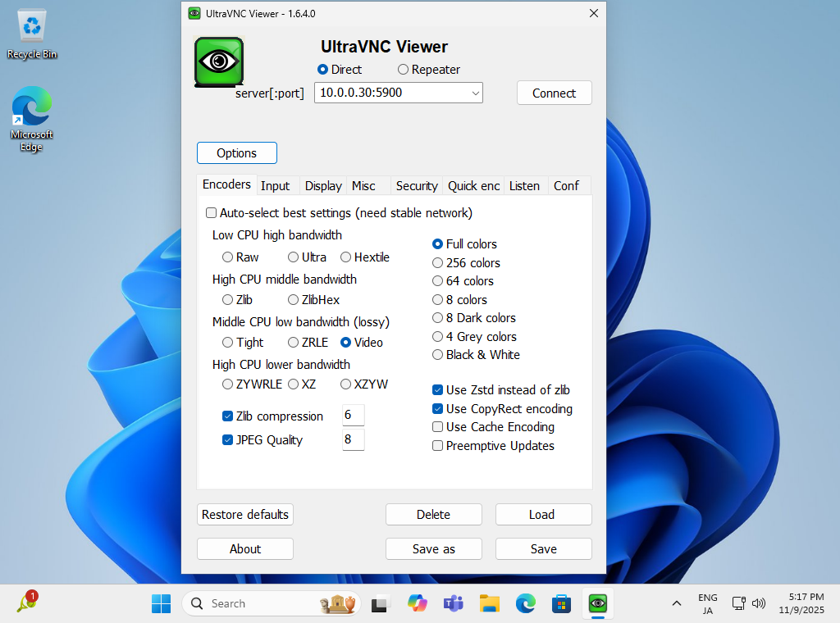The height and width of the screenshot is (623, 840).
Task: Open UltraVNC Viewer from the taskbar
Action: click(x=597, y=603)
